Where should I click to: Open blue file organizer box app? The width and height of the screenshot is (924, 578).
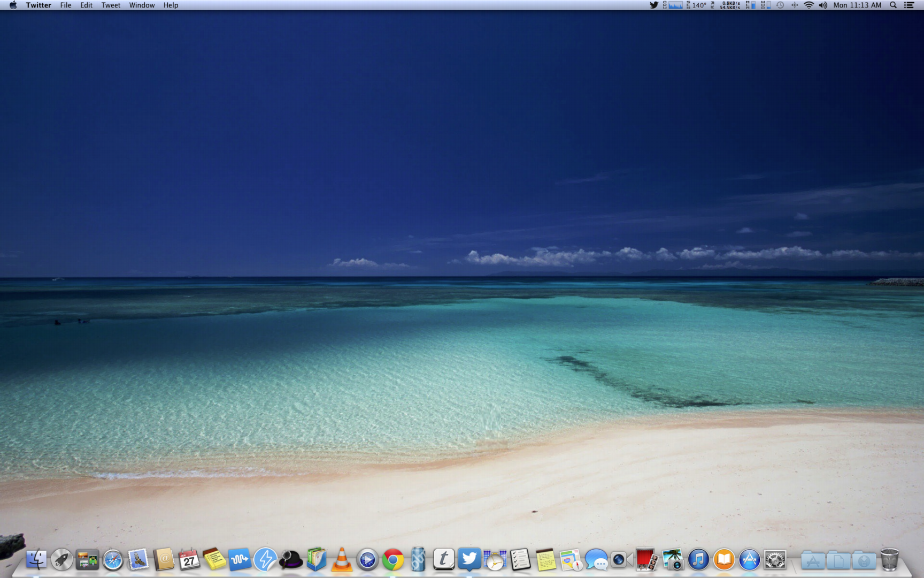pyautogui.click(x=317, y=560)
